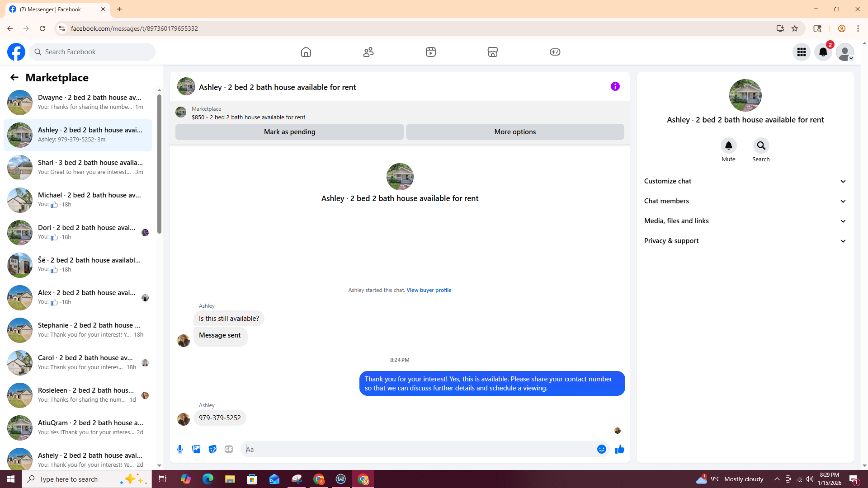This screenshot has height=488, width=868.
Task: Click the conversation list scrollbar
Action: (159, 163)
